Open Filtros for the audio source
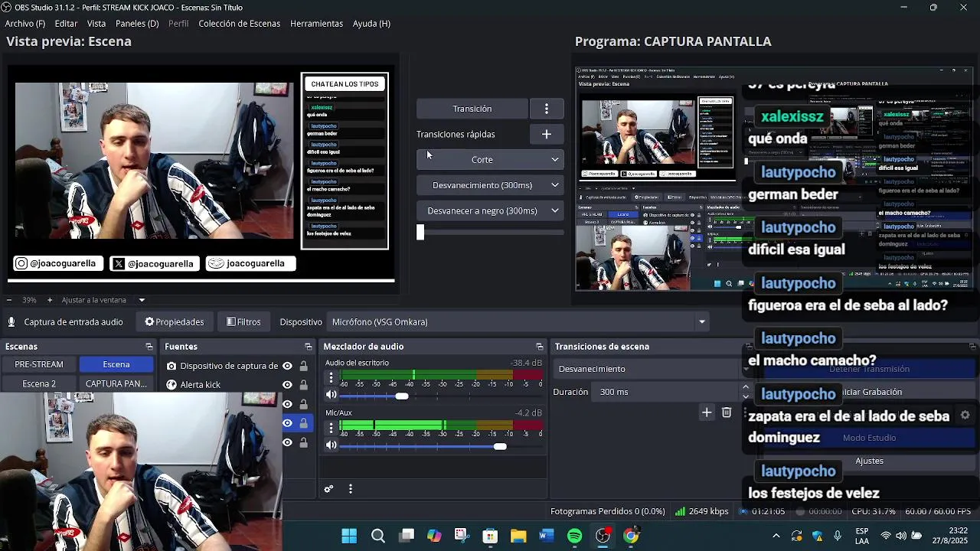The height and width of the screenshot is (551, 980). [x=243, y=322]
